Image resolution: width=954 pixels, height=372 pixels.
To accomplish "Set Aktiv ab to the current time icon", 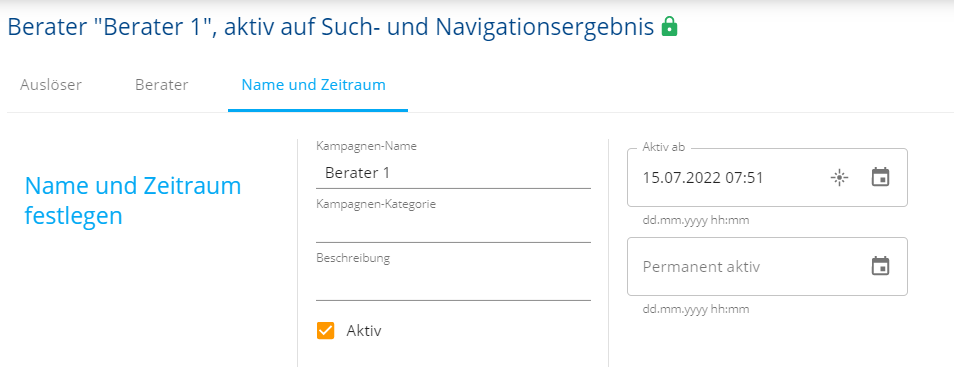I will click(x=839, y=178).
